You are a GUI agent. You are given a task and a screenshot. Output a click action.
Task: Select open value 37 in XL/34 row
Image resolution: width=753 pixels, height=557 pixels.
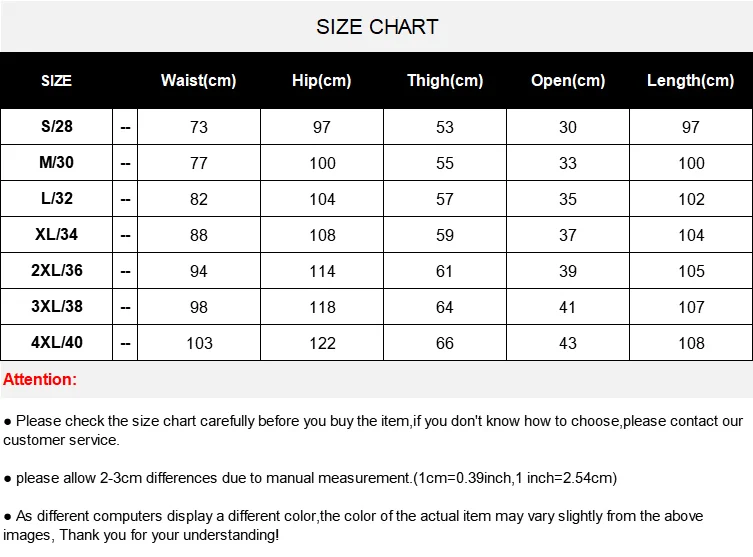(x=568, y=235)
